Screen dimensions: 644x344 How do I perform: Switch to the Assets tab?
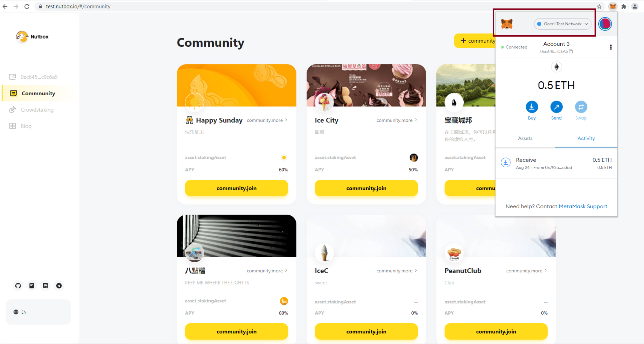(x=525, y=138)
